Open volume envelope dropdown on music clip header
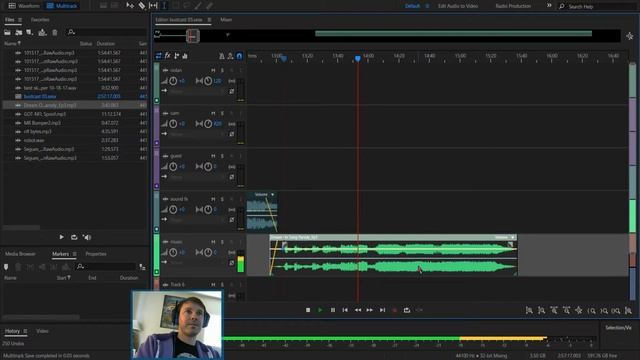 click(x=513, y=238)
